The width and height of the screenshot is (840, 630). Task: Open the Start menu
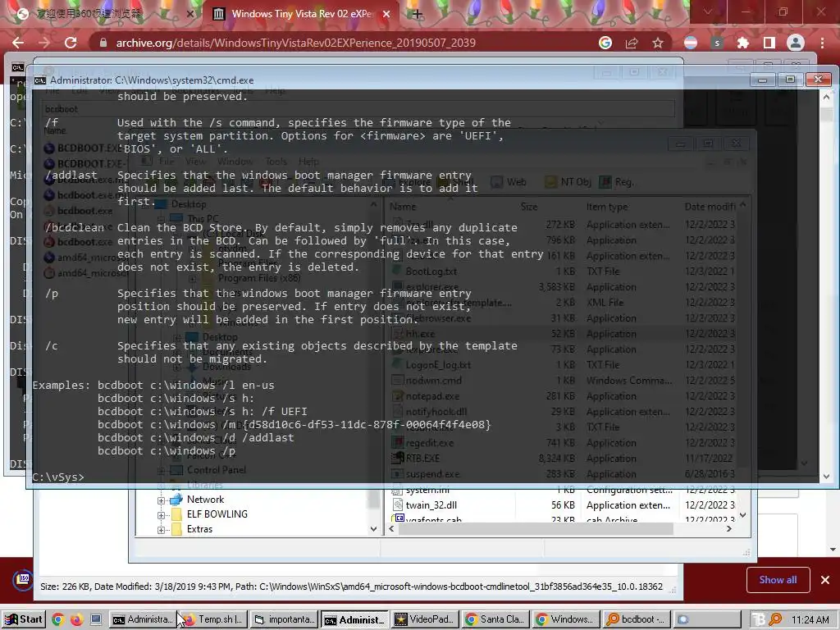pyautogui.click(x=24, y=619)
